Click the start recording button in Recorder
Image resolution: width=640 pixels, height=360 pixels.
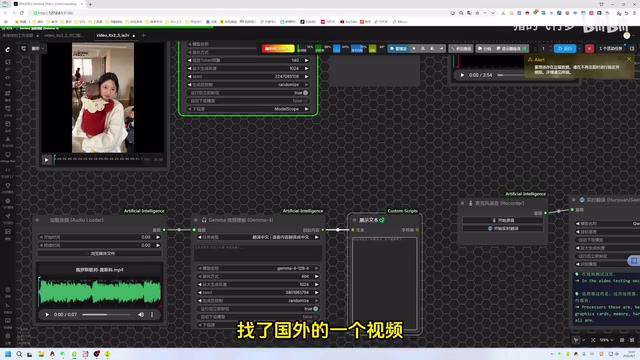point(503,220)
